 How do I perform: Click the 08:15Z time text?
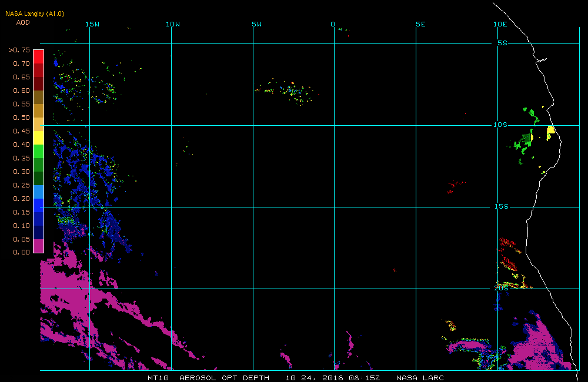point(365,378)
